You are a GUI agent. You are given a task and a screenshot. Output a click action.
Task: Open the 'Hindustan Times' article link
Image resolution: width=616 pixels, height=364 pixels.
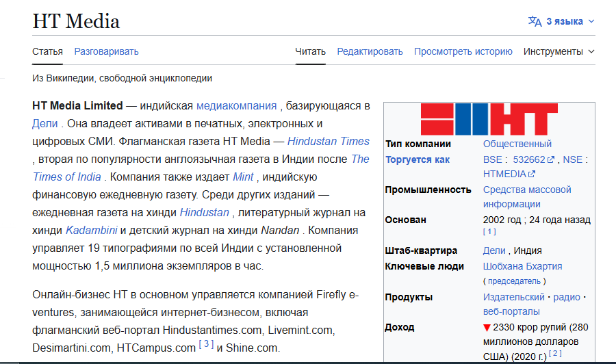[328, 142]
